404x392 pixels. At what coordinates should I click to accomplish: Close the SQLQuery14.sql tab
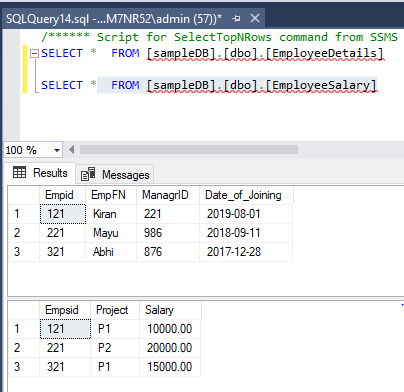[255, 18]
